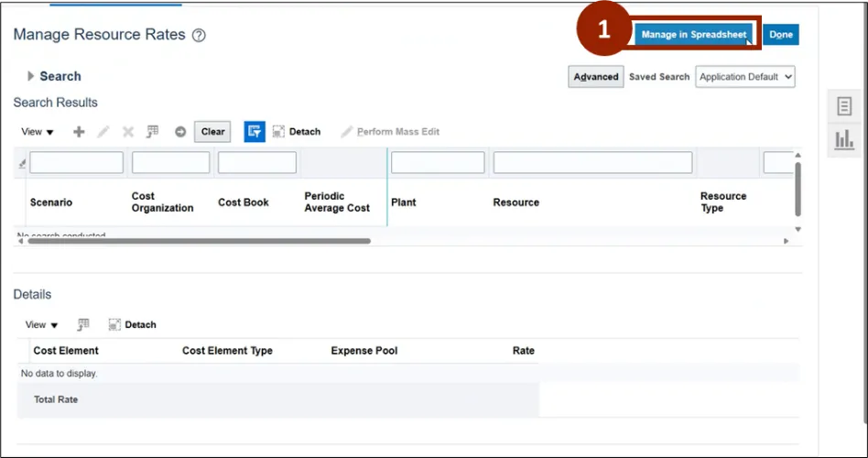Click the horizontal scrollbar of Search Results
This screenshot has height=458, width=868.
point(200,241)
